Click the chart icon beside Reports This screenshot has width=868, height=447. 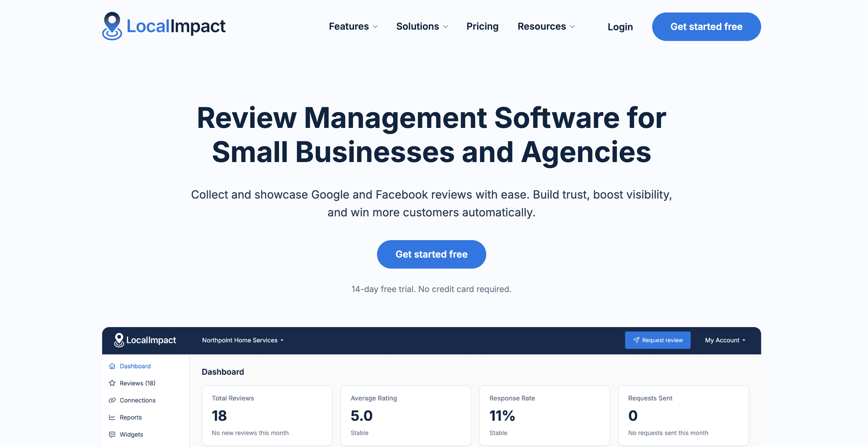click(x=112, y=417)
